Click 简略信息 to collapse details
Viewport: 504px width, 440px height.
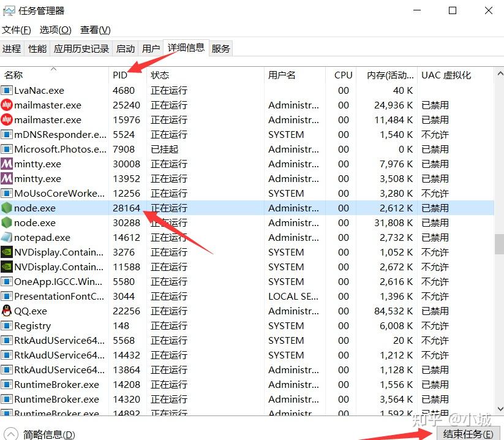[x=39, y=433]
